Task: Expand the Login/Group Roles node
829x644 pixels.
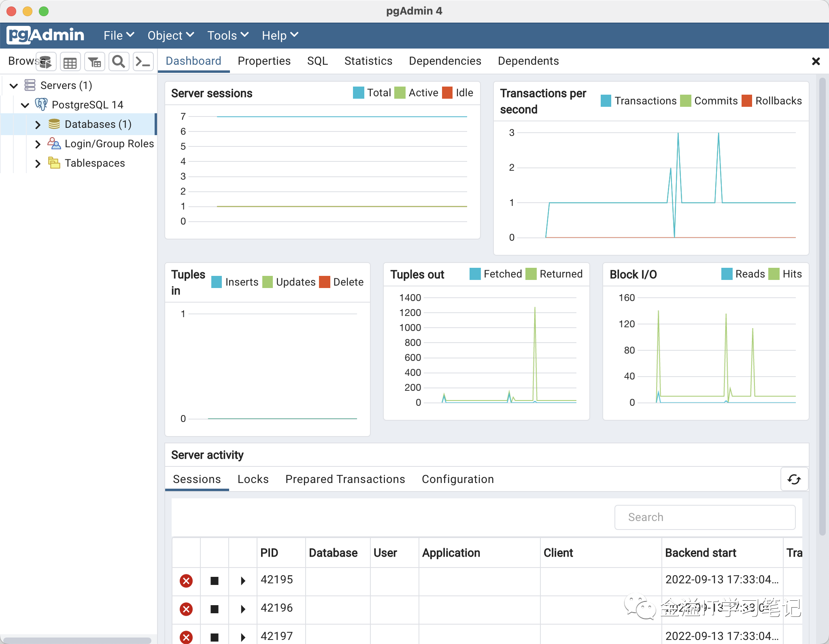Action: click(38, 144)
